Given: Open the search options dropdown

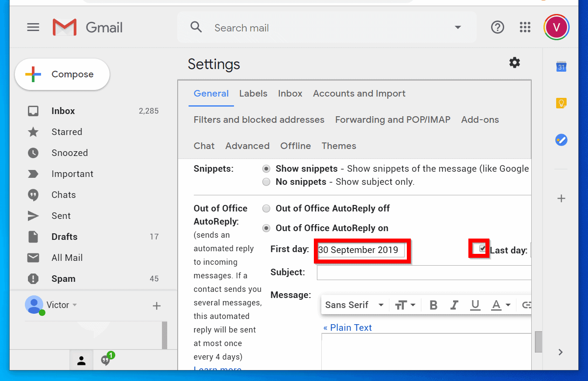Looking at the screenshot, I should click(457, 27).
